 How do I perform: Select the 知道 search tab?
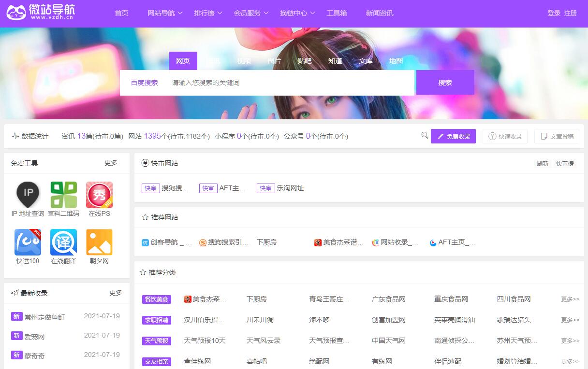point(335,61)
